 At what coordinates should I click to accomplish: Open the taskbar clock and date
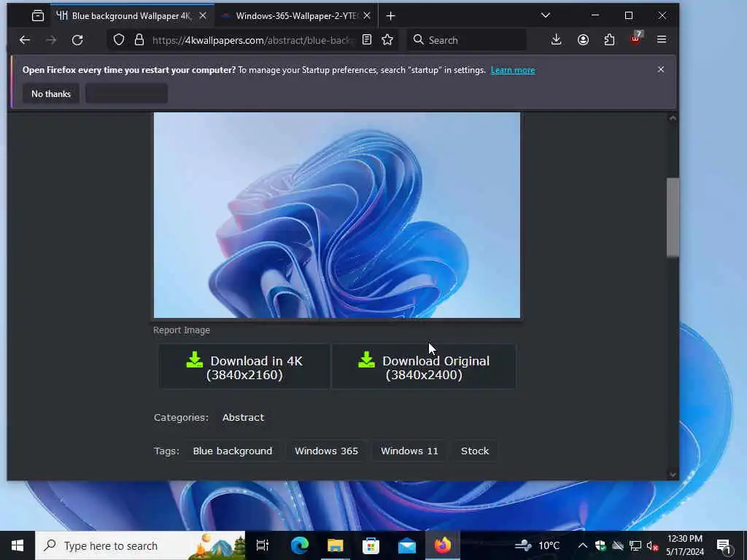pos(684,545)
